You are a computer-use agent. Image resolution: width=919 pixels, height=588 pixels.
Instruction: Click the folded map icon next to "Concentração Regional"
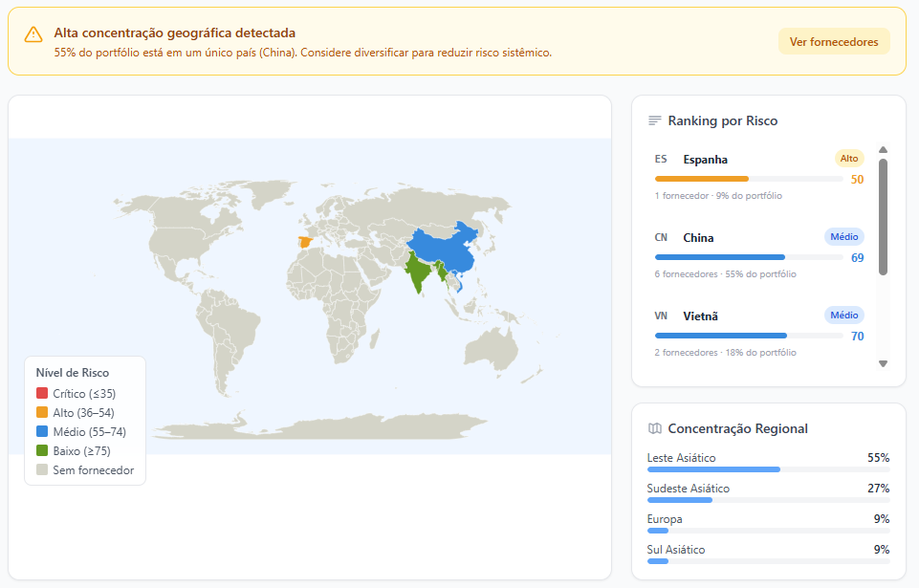[x=656, y=428]
